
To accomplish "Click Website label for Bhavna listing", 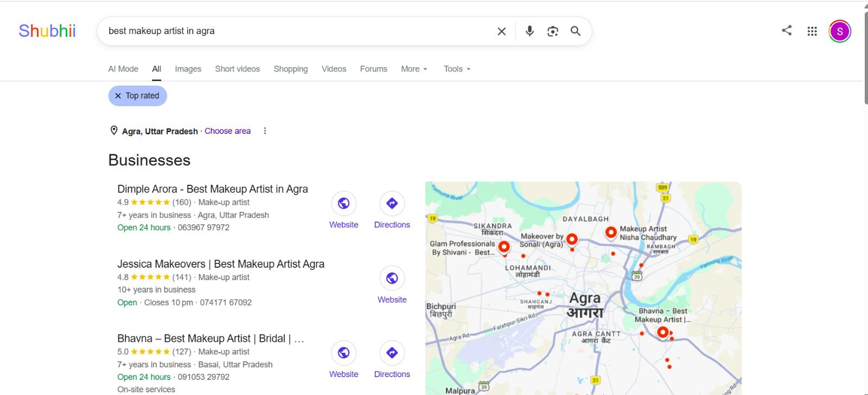I will pos(343,374).
